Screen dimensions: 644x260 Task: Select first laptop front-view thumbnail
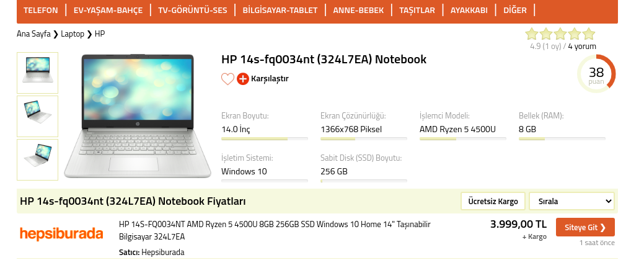tap(37, 73)
